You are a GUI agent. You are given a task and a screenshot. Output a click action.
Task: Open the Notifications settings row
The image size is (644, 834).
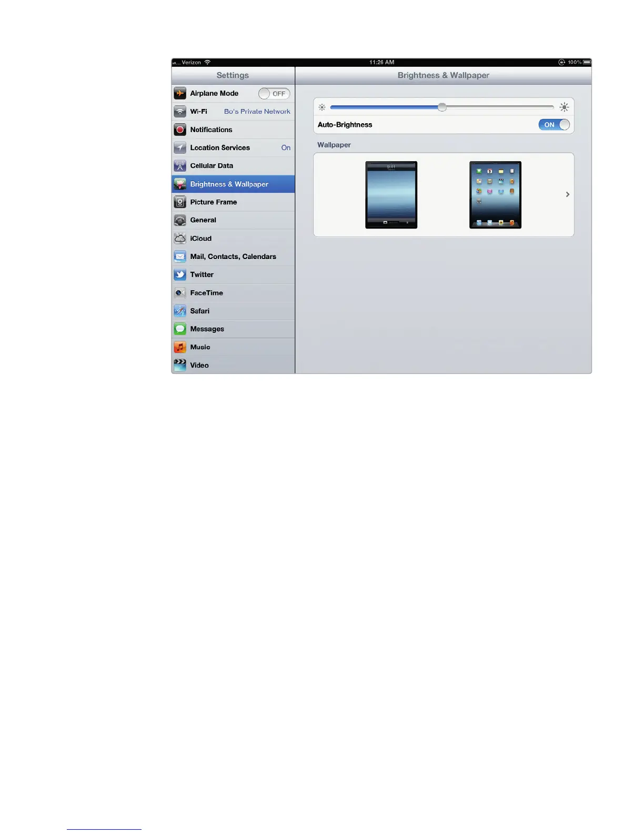point(233,130)
